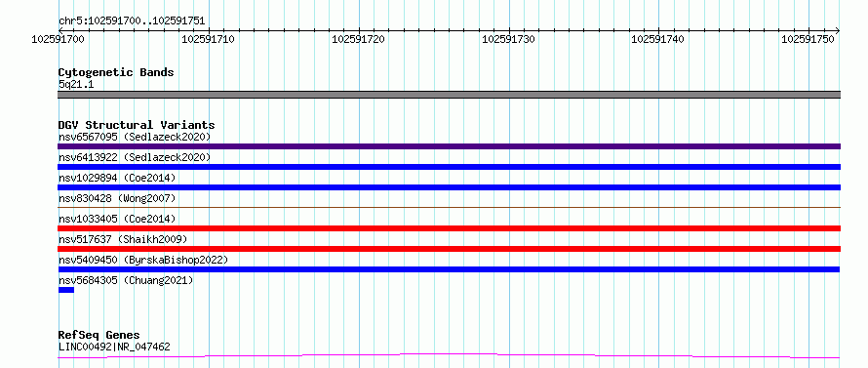Viewport: 868px width, 368px height.
Task: Click ruler position 102591730
Action: pyautogui.click(x=509, y=39)
